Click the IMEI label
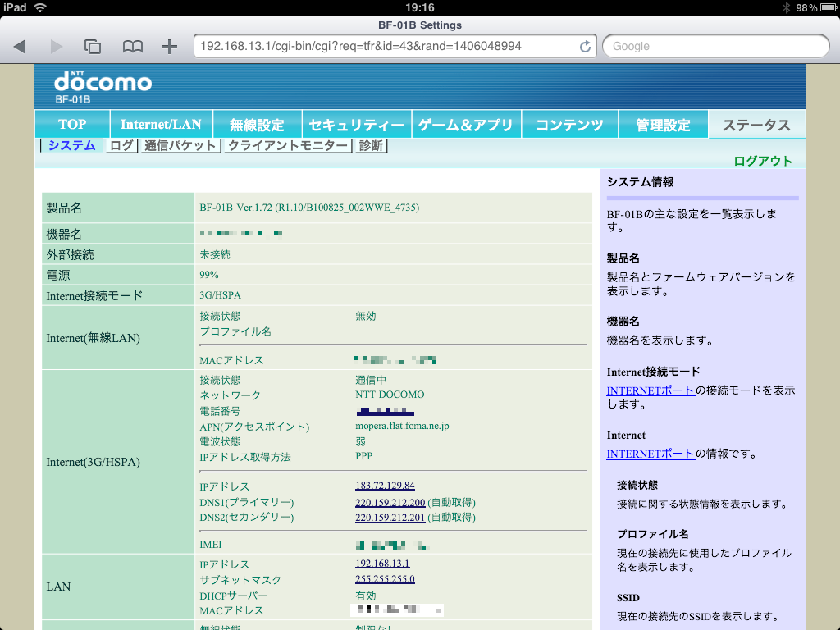 211,545
